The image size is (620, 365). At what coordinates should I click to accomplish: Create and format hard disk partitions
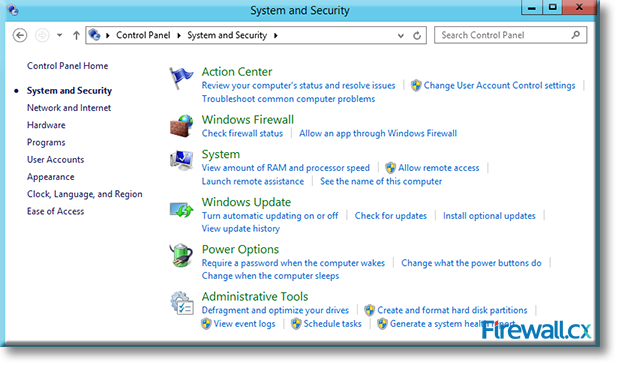click(452, 310)
